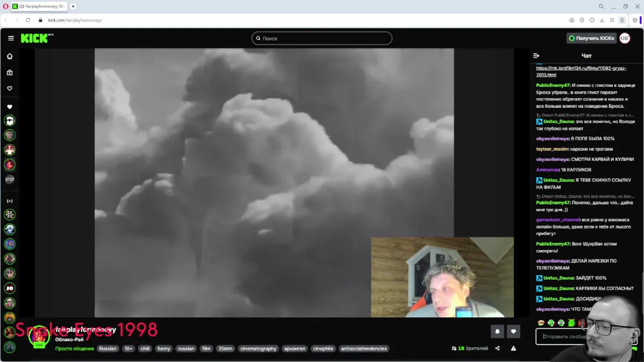This screenshot has width=644, height=362.
Task: Open the "Просто общение" category link
Action: [x=74, y=348]
